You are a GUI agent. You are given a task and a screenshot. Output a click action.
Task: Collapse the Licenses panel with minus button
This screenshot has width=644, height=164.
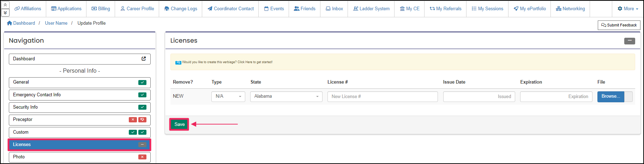click(x=630, y=41)
